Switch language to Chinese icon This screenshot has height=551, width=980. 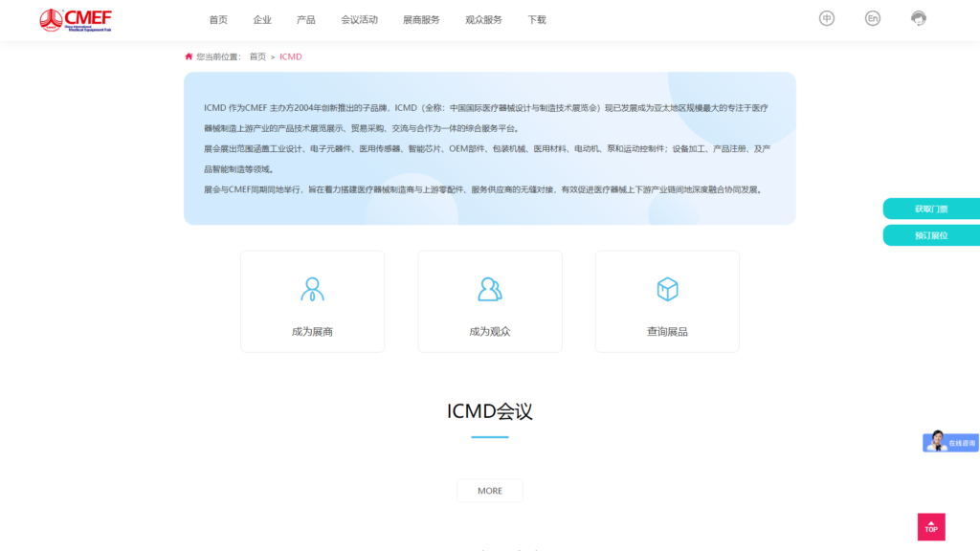tap(826, 19)
